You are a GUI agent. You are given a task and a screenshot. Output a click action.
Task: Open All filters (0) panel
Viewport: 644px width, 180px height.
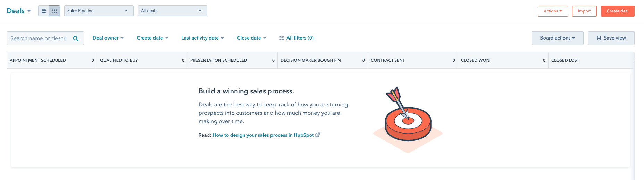[x=296, y=38]
